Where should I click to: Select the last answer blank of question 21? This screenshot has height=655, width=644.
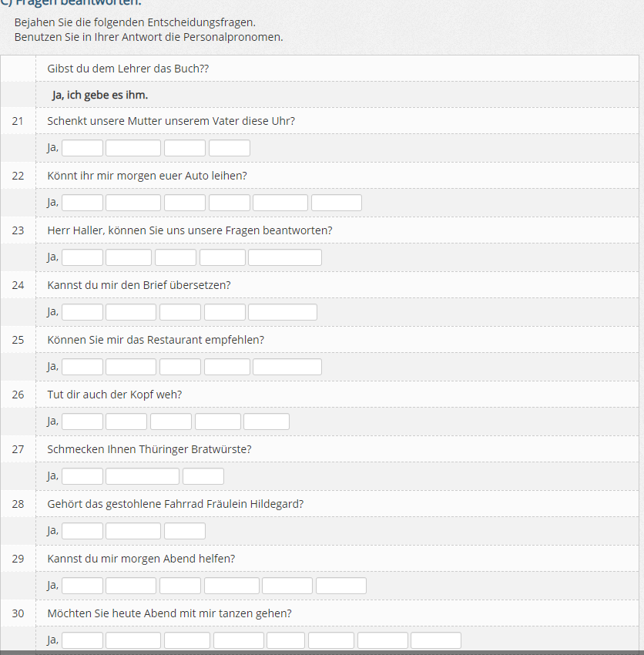(230, 148)
